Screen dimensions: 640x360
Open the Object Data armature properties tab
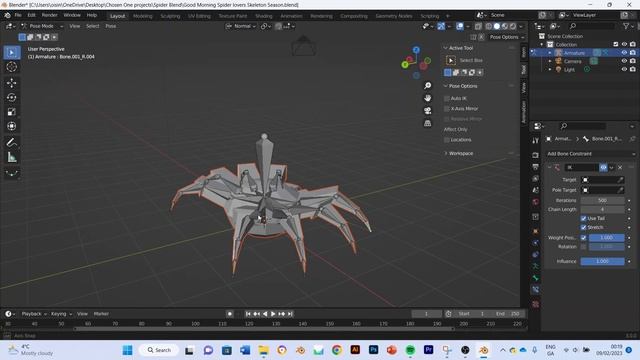(535, 266)
